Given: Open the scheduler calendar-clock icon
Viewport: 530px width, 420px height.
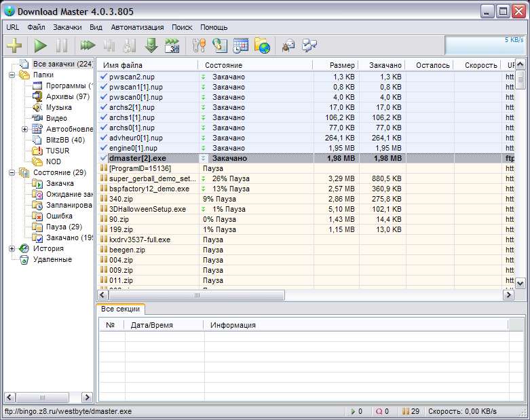Looking at the screenshot, I should pos(241,45).
